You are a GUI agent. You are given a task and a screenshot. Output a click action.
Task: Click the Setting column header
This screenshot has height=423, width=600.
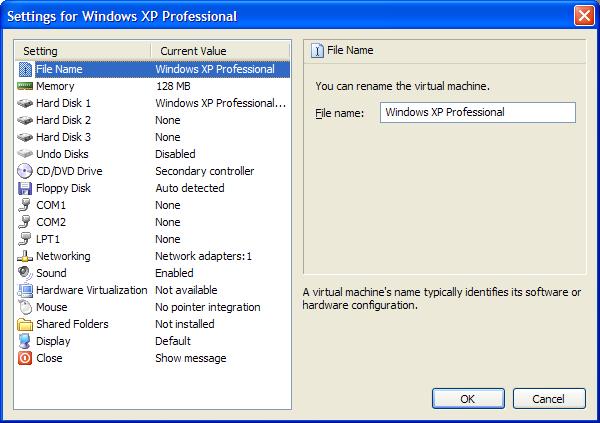coord(83,51)
